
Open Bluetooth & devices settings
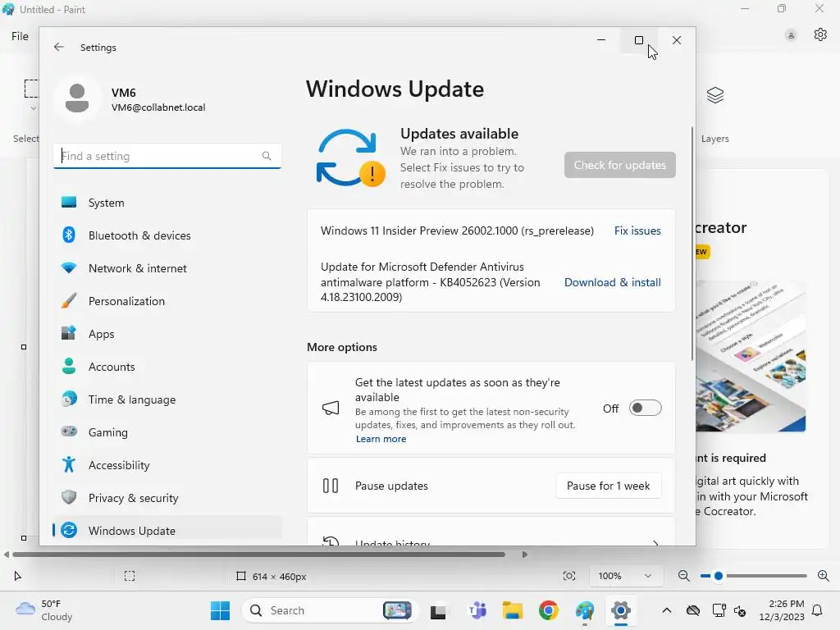pos(167,235)
